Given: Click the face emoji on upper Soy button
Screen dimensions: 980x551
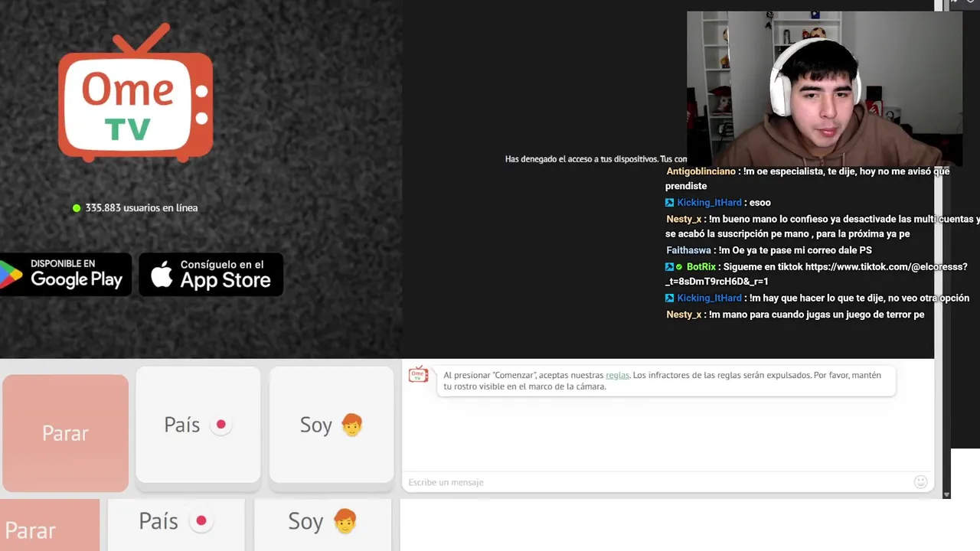Looking at the screenshot, I should tap(351, 425).
